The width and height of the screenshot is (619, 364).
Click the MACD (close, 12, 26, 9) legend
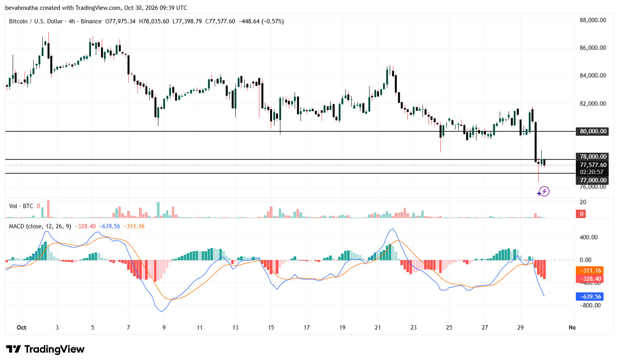40,226
